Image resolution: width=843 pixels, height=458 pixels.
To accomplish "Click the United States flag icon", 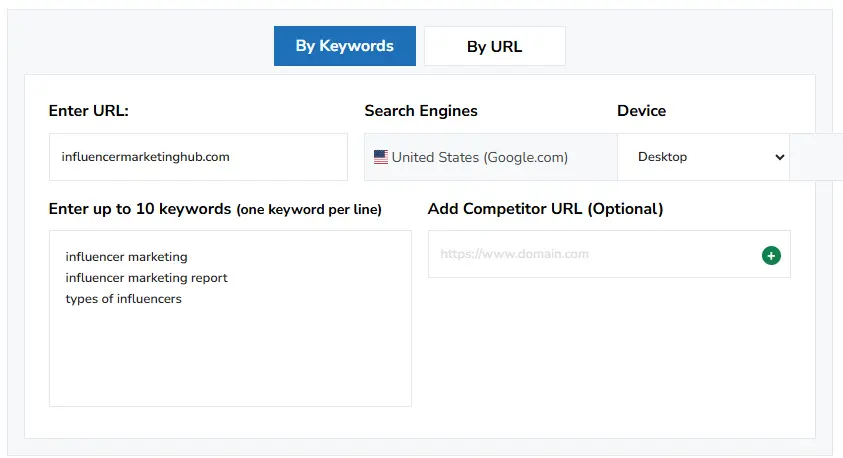I will pyautogui.click(x=381, y=157).
